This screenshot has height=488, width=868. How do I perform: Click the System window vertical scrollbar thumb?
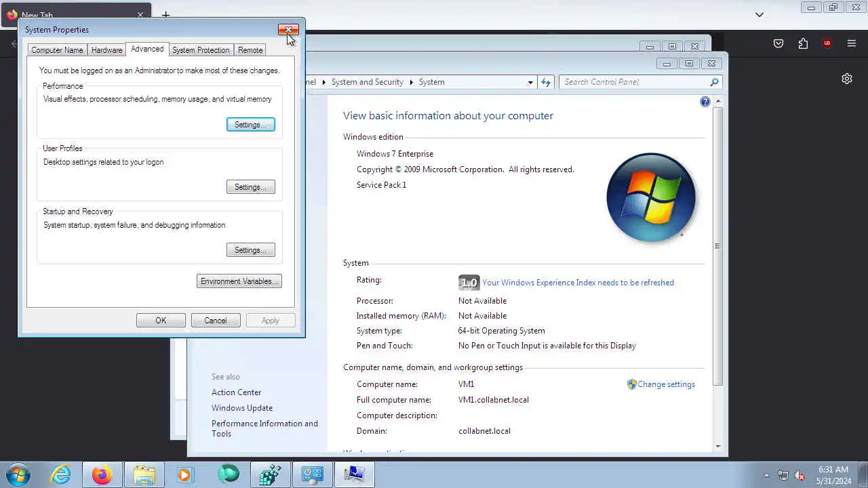point(718,246)
